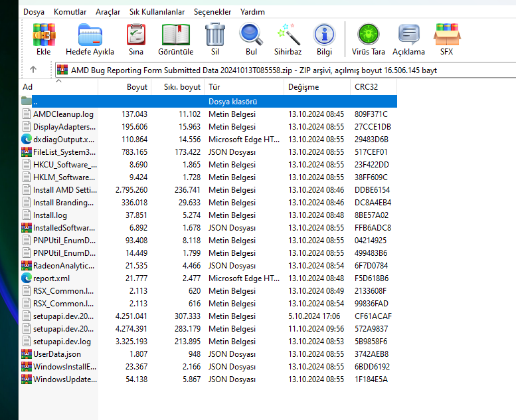Select setupapi.dev.20 file dated 5.10.2024
Image resolution: width=516 pixels, height=420 pixels.
pyautogui.click(x=64, y=316)
